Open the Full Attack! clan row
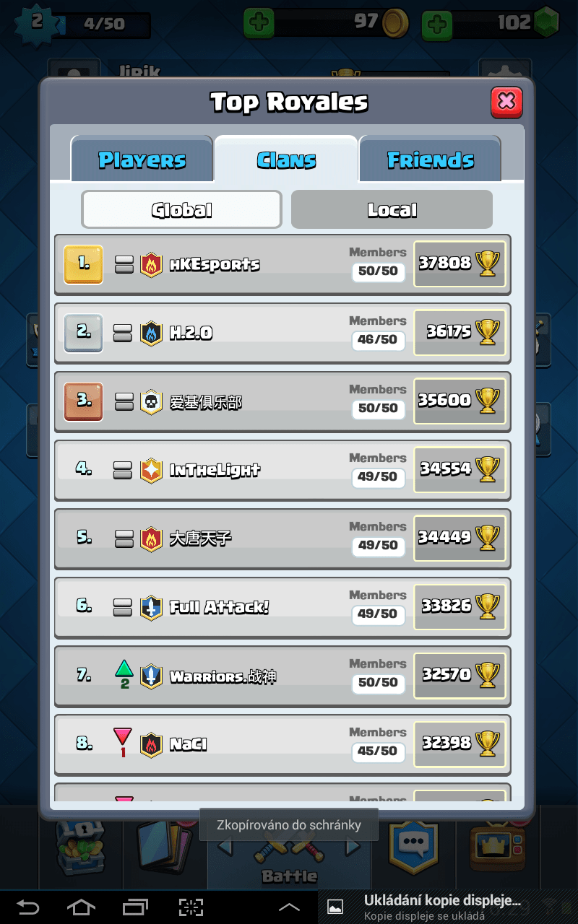The height and width of the screenshot is (924, 578). pos(282,607)
